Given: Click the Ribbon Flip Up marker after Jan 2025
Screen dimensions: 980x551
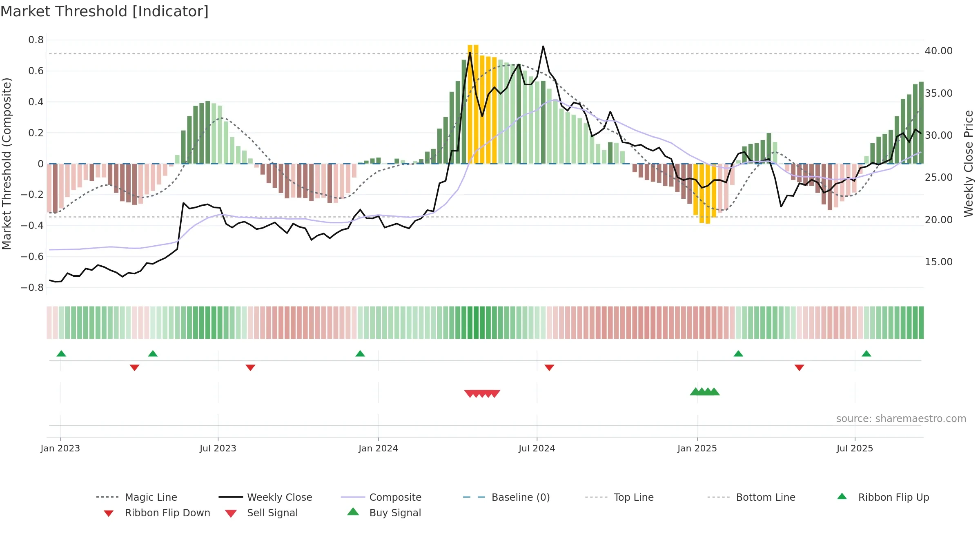Looking at the screenshot, I should [738, 353].
